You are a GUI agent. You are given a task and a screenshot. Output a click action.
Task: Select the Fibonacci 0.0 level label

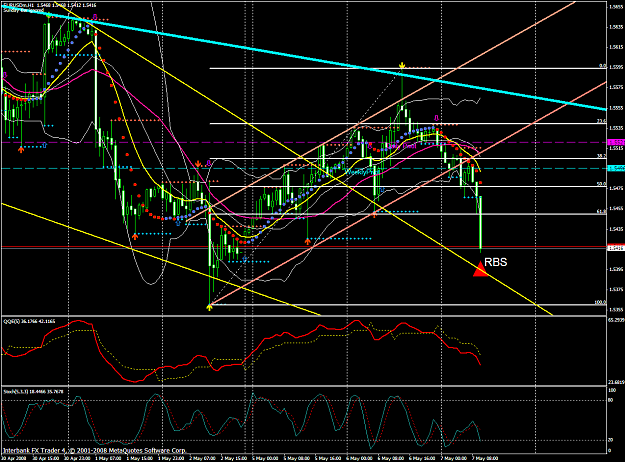coord(603,66)
